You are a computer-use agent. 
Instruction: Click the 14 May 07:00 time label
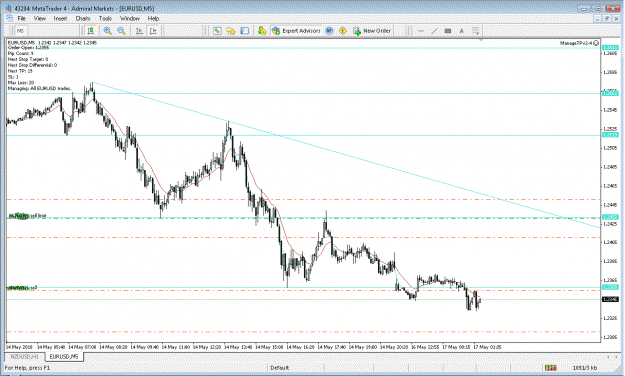click(82, 347)
